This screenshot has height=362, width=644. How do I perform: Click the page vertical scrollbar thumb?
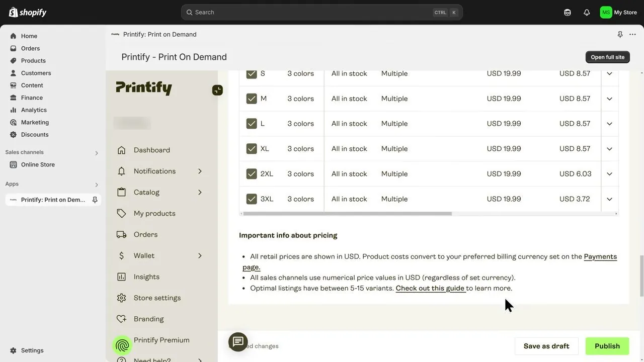click(641, 276)
